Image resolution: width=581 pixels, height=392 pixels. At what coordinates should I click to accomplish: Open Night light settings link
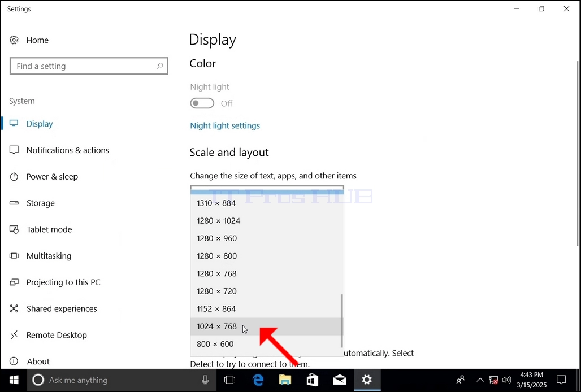point(225,125)
